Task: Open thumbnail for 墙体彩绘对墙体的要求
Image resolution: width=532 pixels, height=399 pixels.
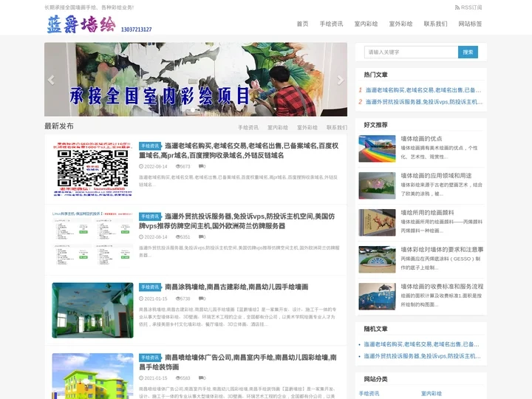Action: pyautogui.click(x=377, y=259)
